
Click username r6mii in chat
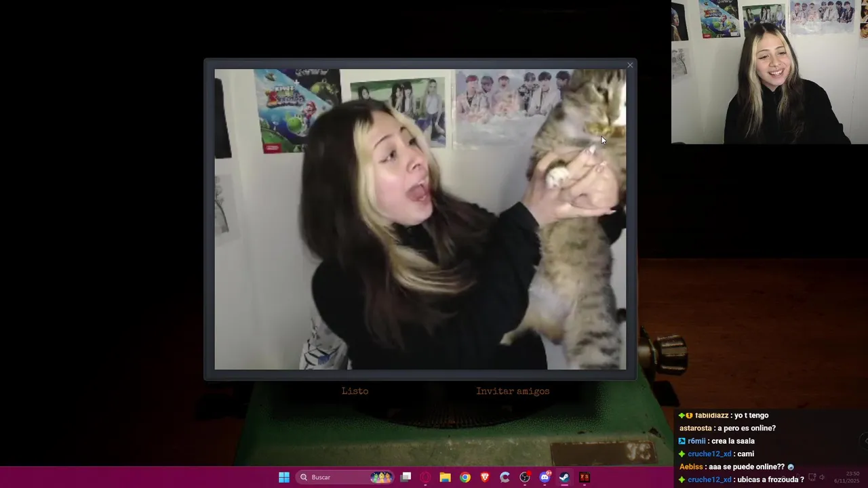pos(696,441)
